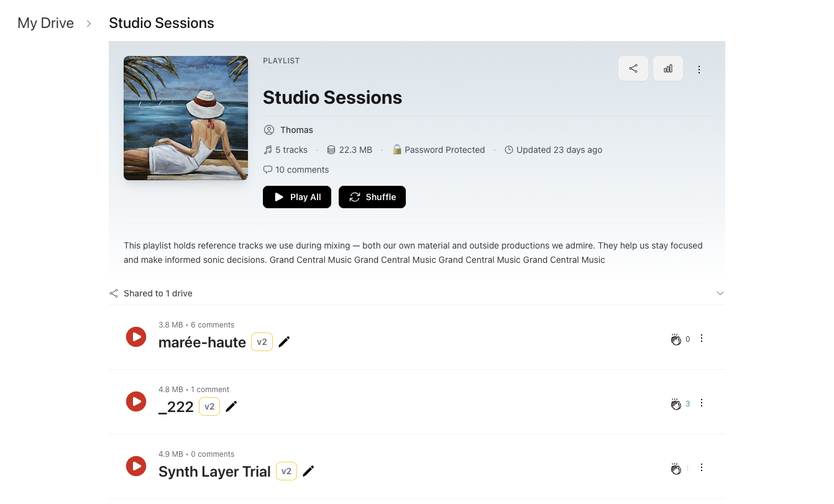
Task: Play the marée-haute track
Action: click(x=135, y=337)
